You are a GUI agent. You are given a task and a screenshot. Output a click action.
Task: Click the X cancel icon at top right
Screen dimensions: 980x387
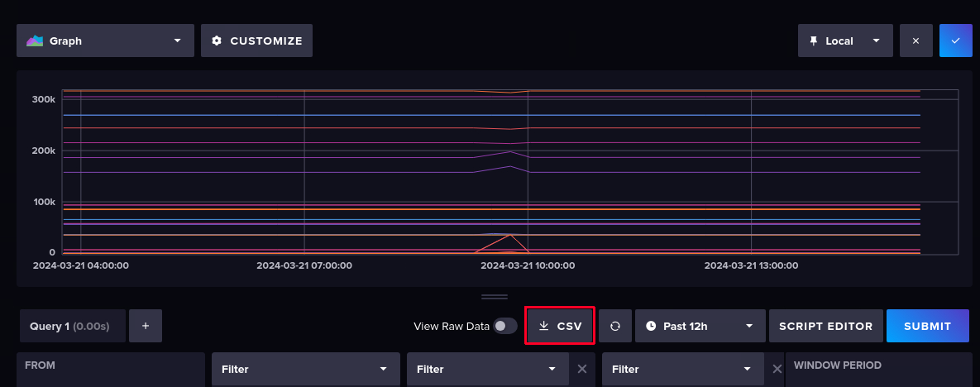915,41
